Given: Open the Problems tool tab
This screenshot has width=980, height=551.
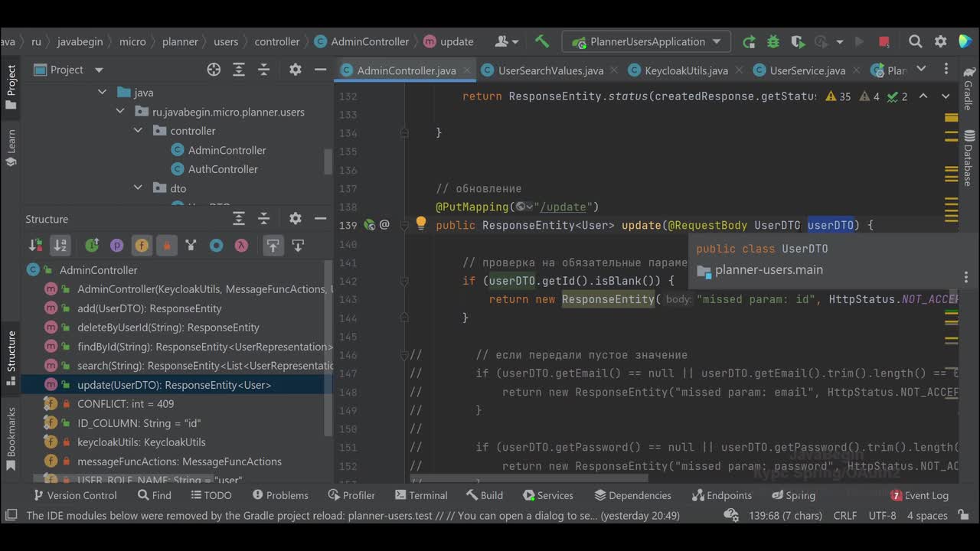Looking at the screenshot, I should click(x=280, y=495).
